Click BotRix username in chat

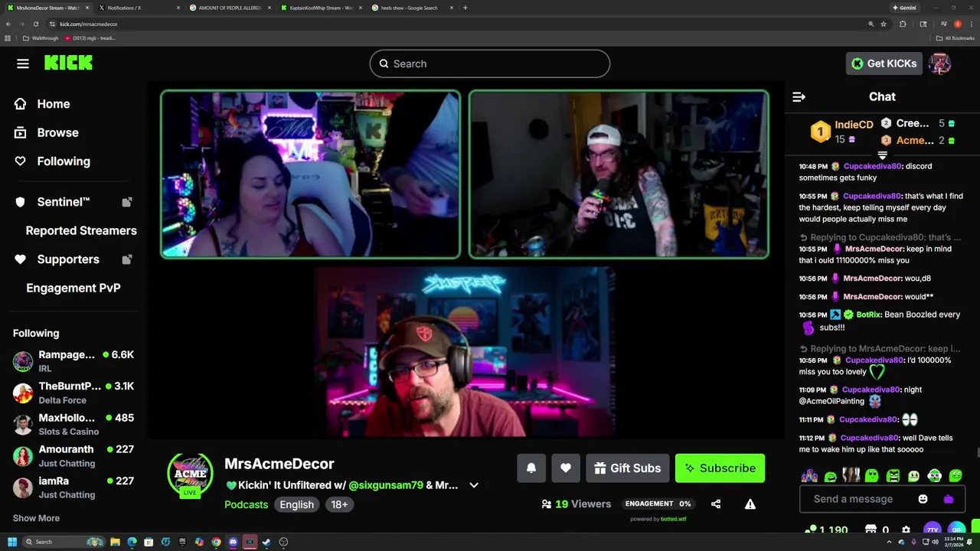(x=868, y=315)
